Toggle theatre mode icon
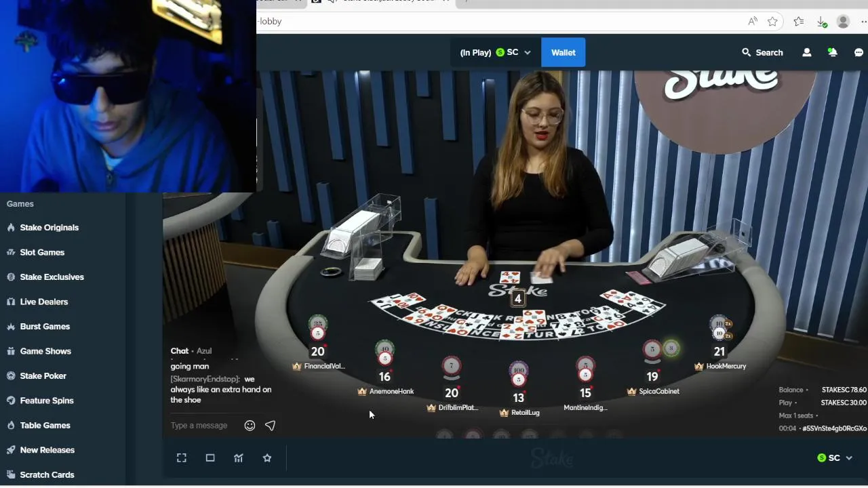Image resolution: width=868 pixels, height=488 pixels. [210, 458]
